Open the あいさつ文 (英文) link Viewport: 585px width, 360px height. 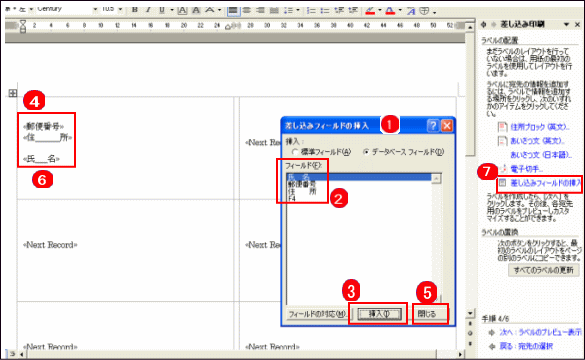pos(537,141)
